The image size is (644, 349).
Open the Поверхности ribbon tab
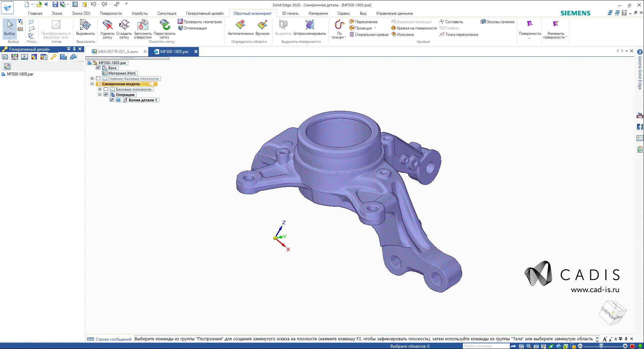(x=111, y=13)
